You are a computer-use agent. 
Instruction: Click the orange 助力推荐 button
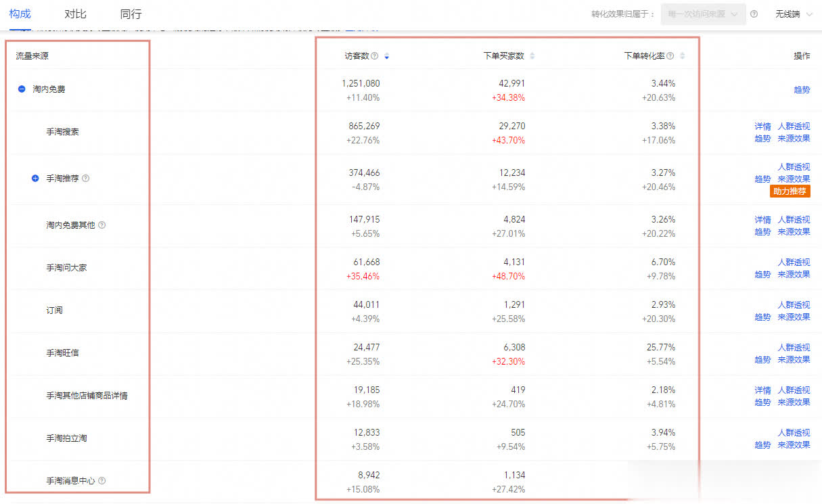[790, 191]
